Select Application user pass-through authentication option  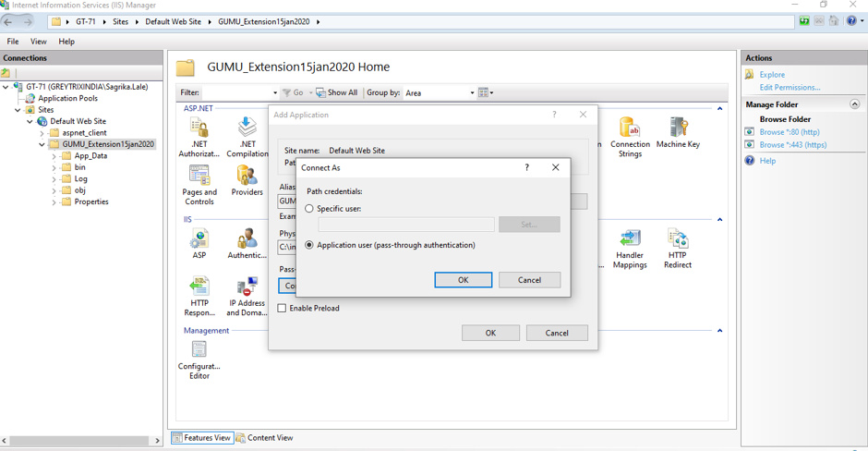(x=309, y=245)
